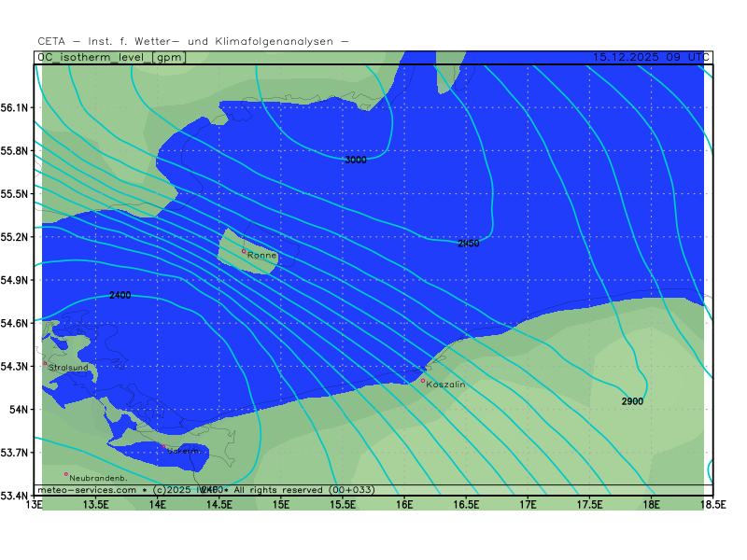Click the Koszalin city marker
Viewport: 747px width, 560px height.
click(423, 380)
